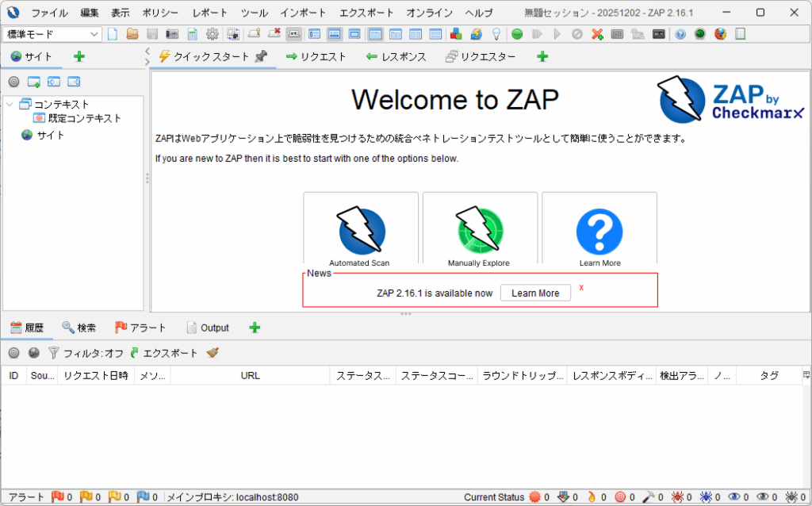Click the red alert flag counter in the status bar
Viewport: 812px width, 506px height.
[60, 496]
